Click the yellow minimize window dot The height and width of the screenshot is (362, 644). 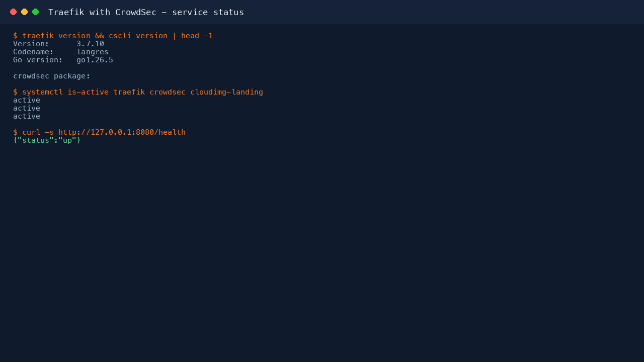tap(24, 12)
